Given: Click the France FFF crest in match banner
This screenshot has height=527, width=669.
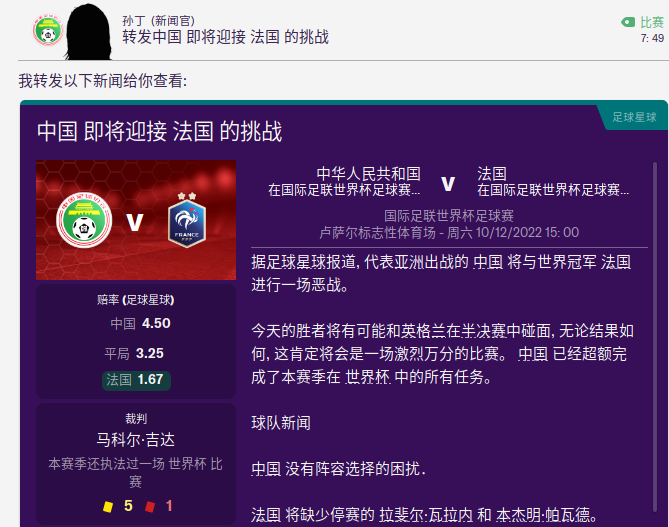Looking at the screenshot, I should click(187, 220).
